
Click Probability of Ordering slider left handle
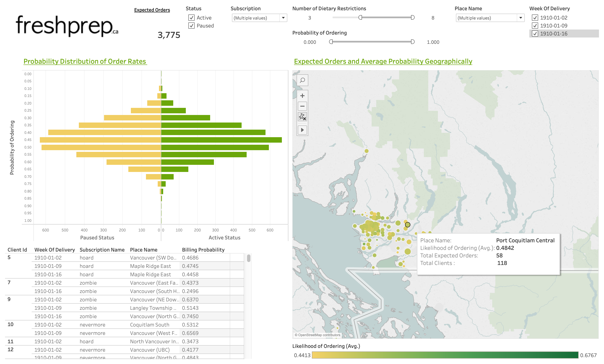coord(331,42)
